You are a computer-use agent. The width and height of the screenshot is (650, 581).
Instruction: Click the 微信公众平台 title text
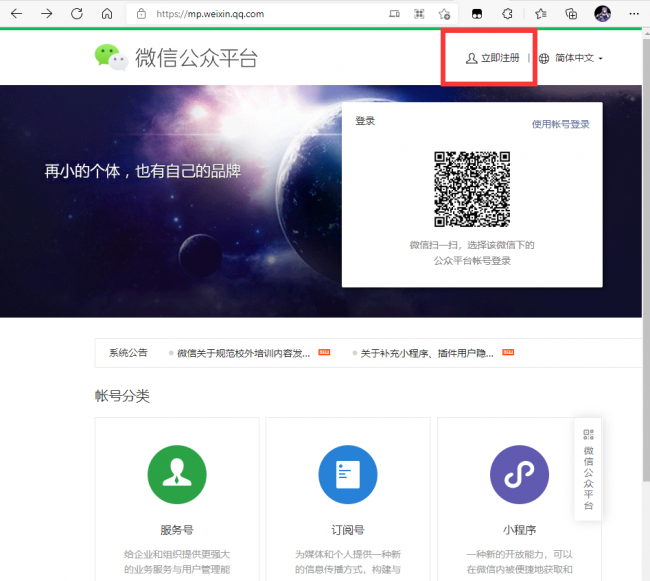(196, 58)
